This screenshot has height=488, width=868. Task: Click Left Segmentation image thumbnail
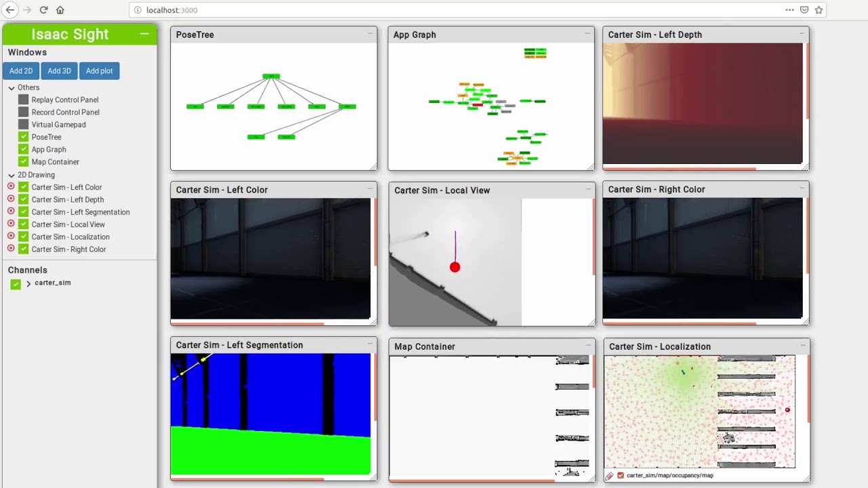[271, 414]
